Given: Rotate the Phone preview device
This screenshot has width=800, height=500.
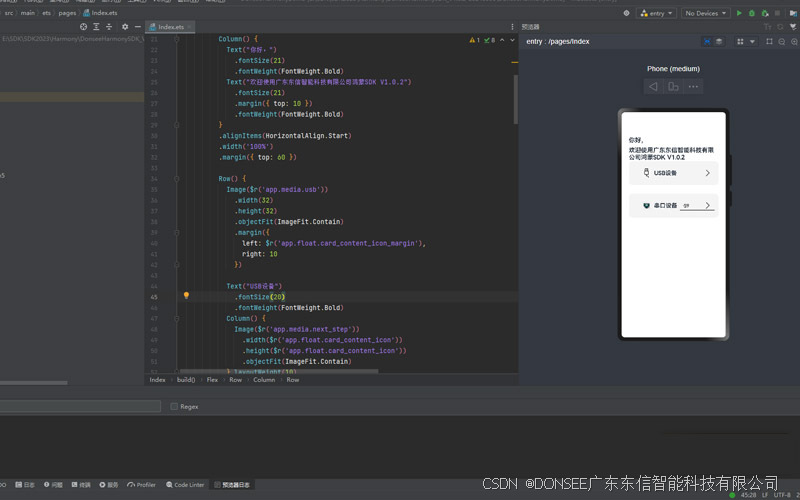Looking at the screenshot, I should pos(673,87).
